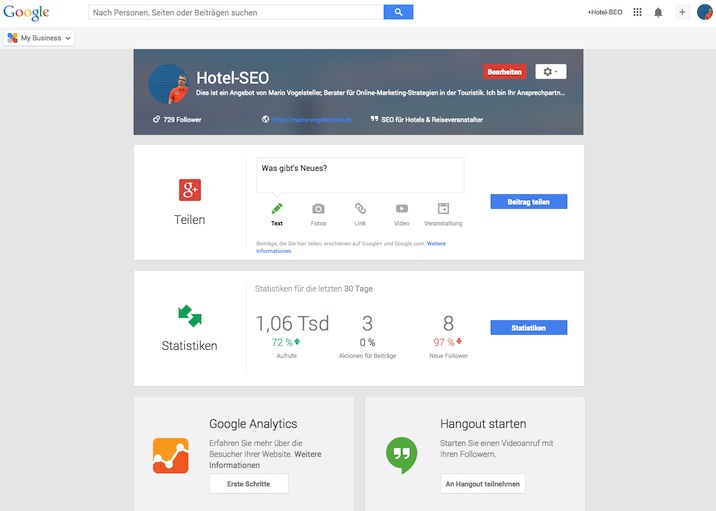Click the Teilen label
The image size is (716, 511).
pyautogui.click(x=190, y=220)
